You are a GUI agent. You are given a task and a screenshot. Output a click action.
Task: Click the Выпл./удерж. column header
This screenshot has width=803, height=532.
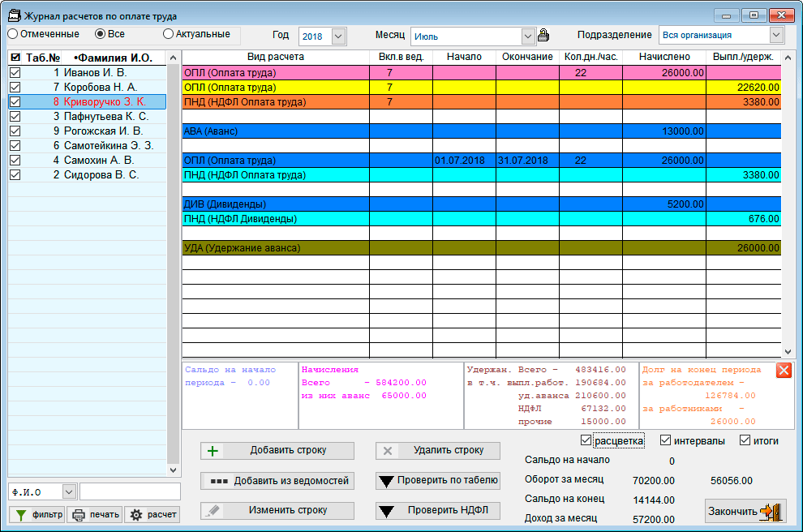pos(744,57)
